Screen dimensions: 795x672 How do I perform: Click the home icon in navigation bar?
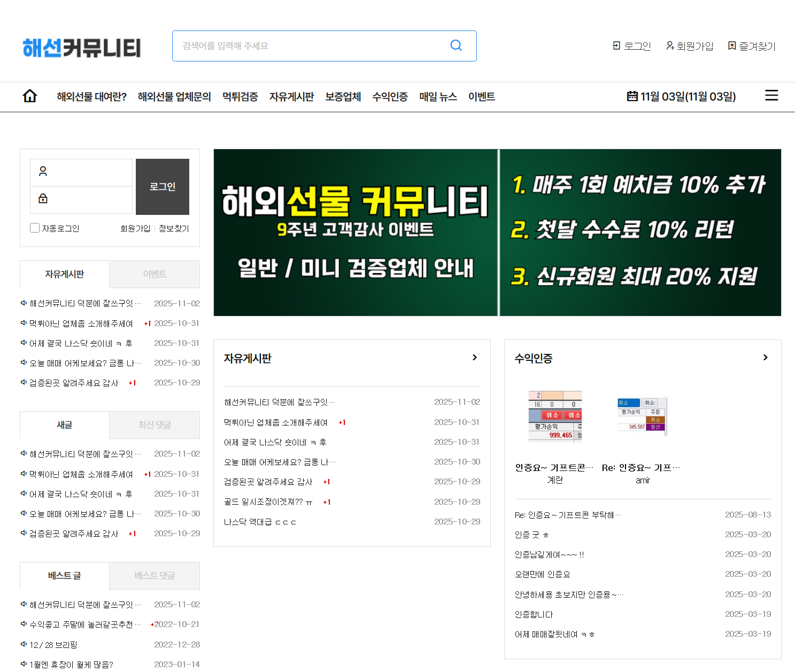[x=30, y=96]
